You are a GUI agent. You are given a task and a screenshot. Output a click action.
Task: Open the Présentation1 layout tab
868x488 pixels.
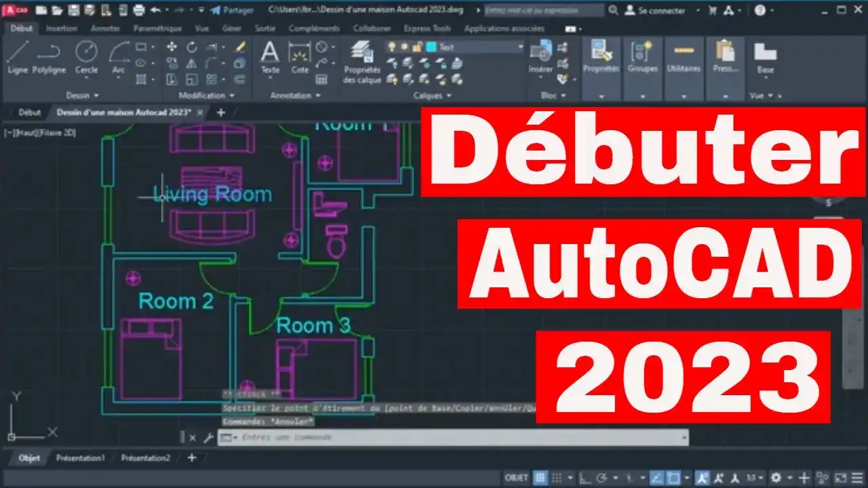(x=79, y=457)
